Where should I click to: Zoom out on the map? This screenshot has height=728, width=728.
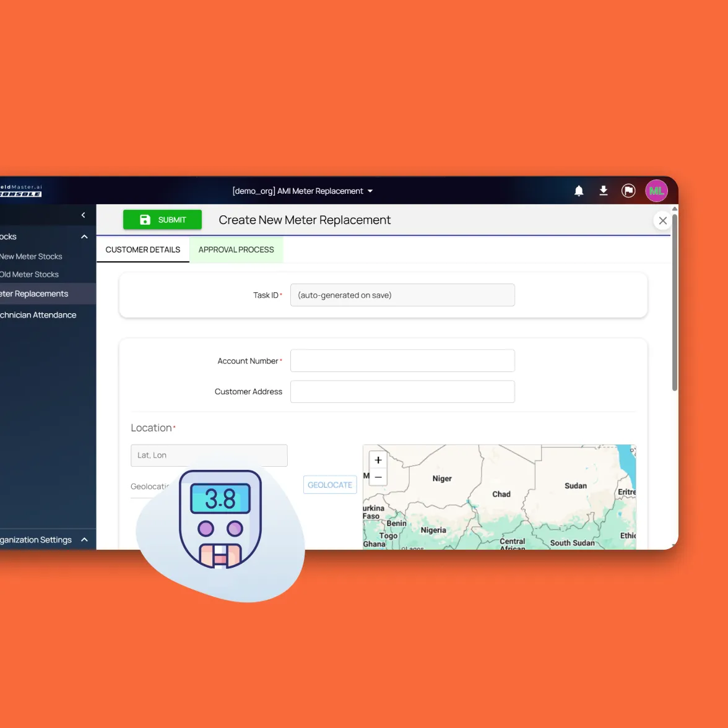coord(378,477)
